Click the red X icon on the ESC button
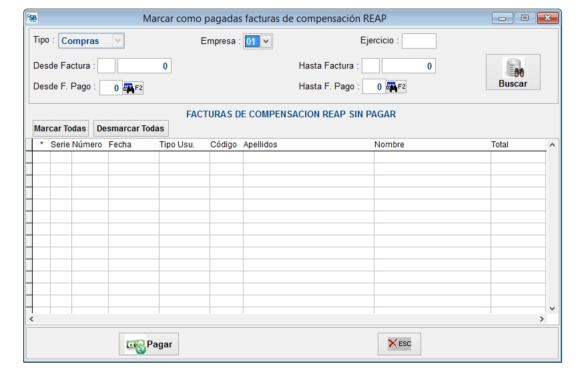 (390, 344)
